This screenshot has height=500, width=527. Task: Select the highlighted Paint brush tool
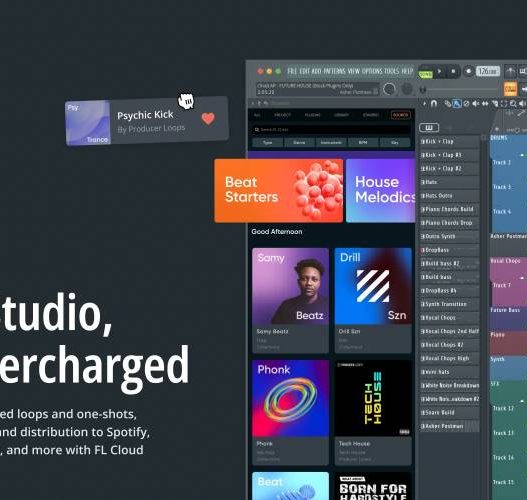pos(457,103)
